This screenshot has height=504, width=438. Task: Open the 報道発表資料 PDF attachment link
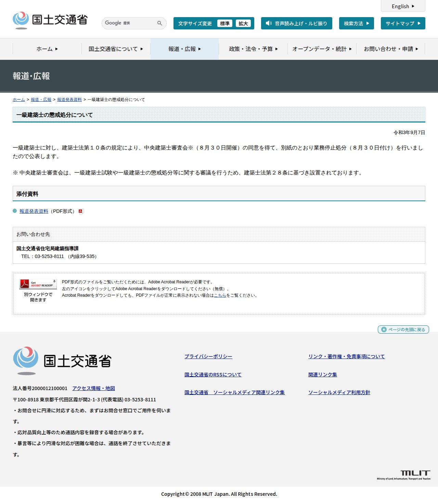(34, 211)
